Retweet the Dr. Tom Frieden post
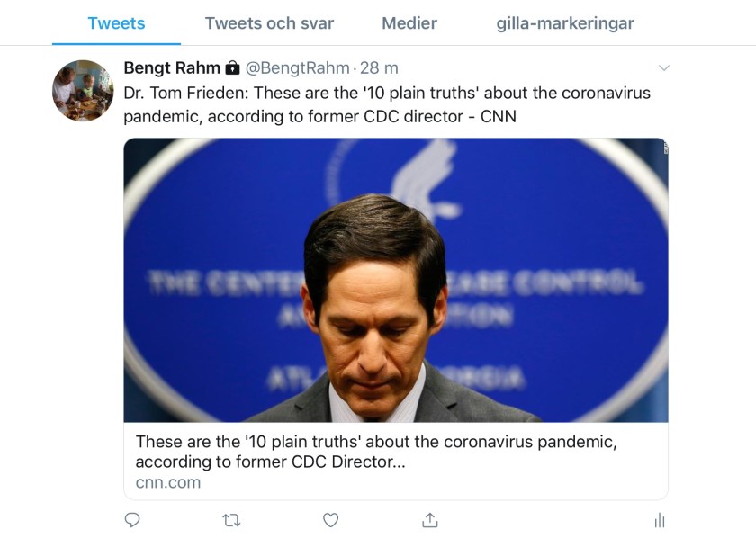This screenshot has width=756, height=538. click(x=231, y=520)
